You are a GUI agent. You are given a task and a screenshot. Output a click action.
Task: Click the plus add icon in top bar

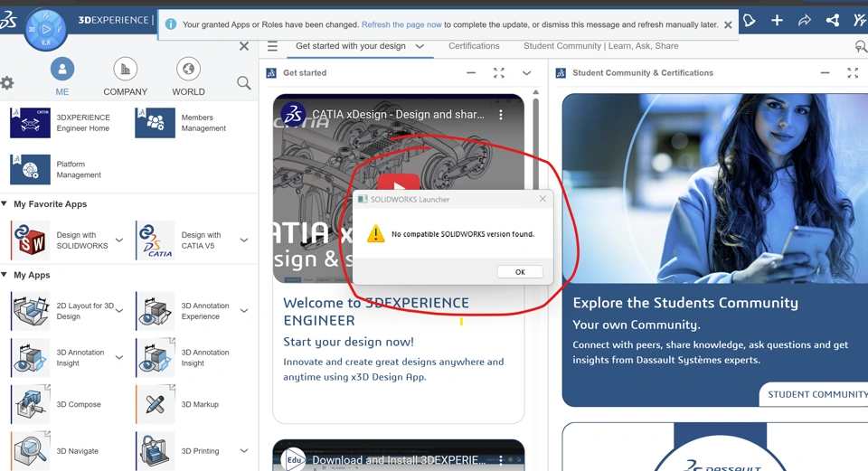(777, 21)
